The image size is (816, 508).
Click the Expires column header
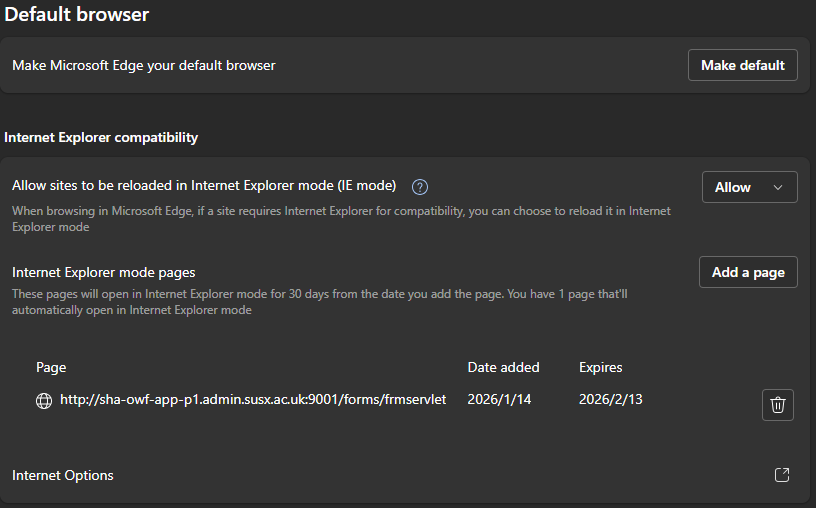pyautogui.click(x=601, y=367)
